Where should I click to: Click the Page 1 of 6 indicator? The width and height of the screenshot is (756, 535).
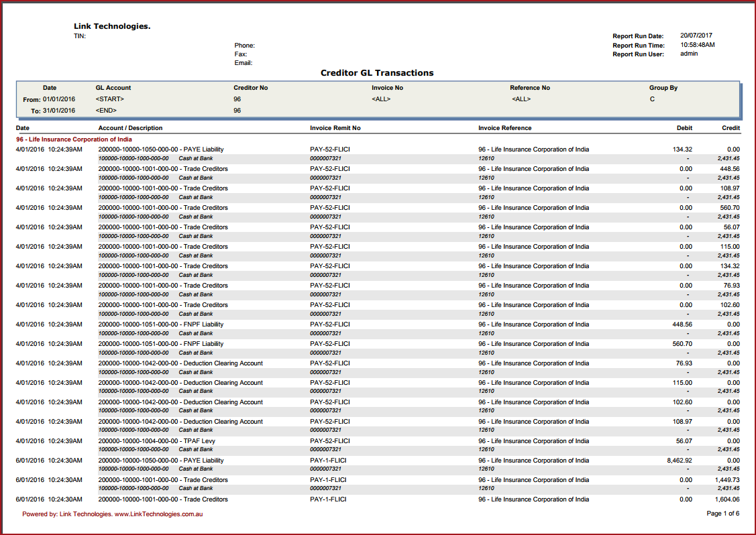click(x=722, y=514)
